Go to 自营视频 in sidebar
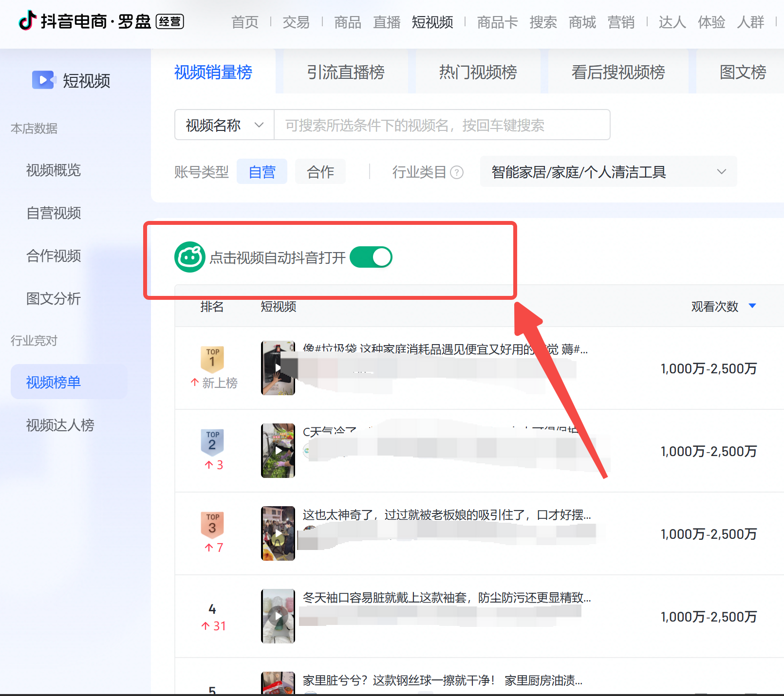Screen dimensions: 784x696 tap(54, 213)
